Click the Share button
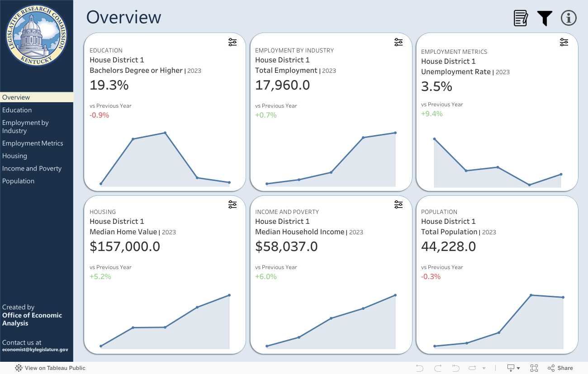The height and width of the screenshot is (374, 588). [x=560, y=368]
